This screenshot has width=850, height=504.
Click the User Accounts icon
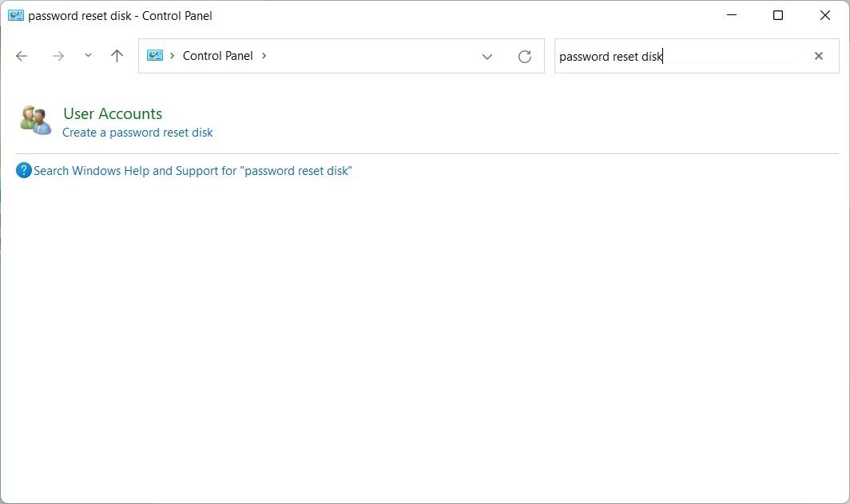tap(34, 120)
